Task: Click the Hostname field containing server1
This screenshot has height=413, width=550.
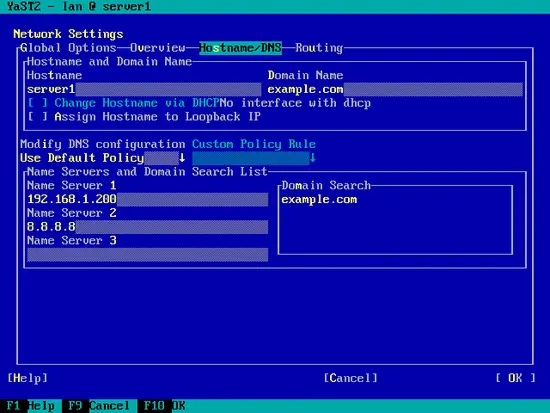Action: [x=144, y=89]
